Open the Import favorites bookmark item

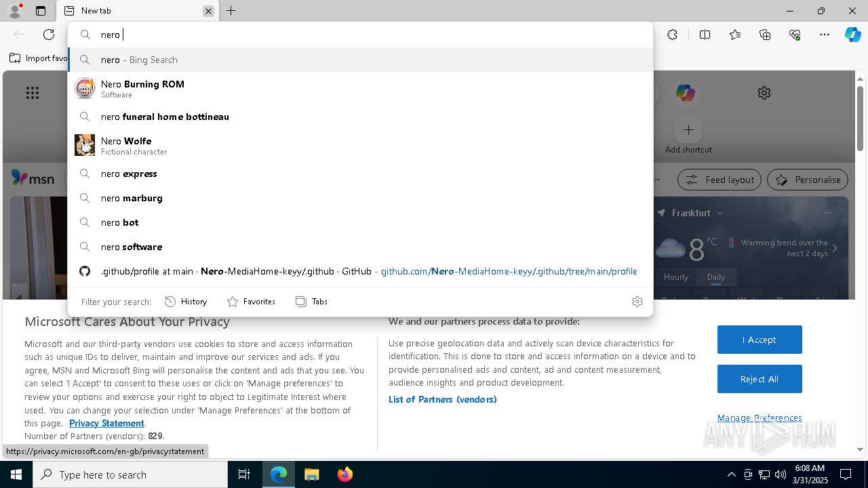[x=38, y=58]
